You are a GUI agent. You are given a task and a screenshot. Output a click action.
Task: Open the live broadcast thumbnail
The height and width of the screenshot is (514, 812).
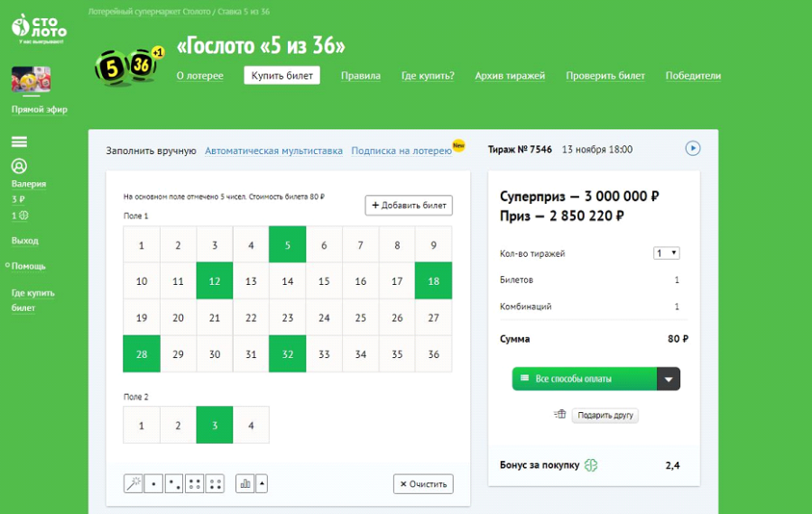31,79
